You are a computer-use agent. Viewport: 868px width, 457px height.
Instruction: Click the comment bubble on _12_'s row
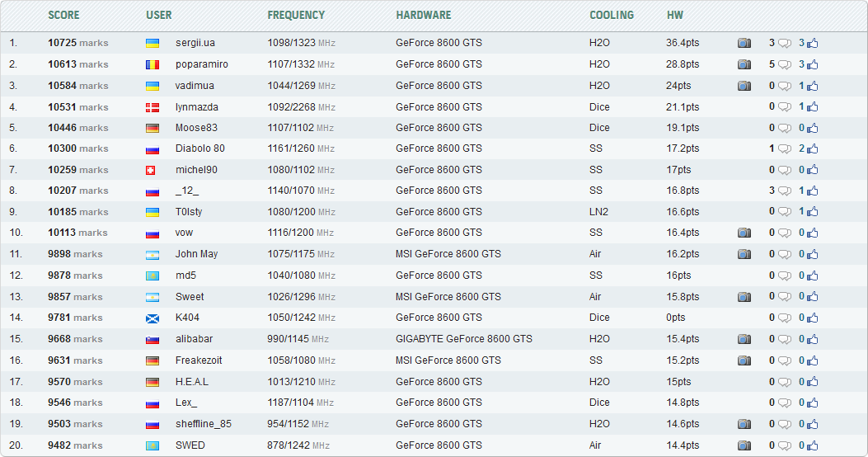[x=785, y=191]
